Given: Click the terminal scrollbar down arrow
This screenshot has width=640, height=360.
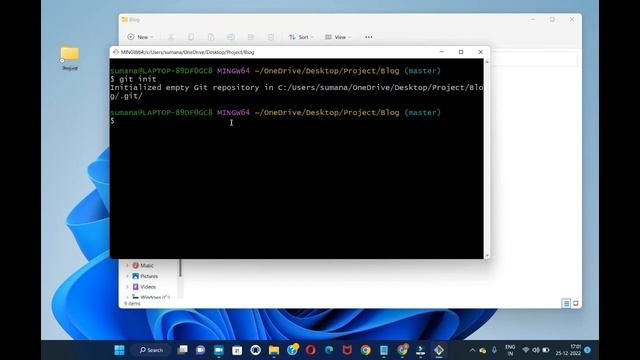Looking at the screenshot, I should tap(487, 256).
